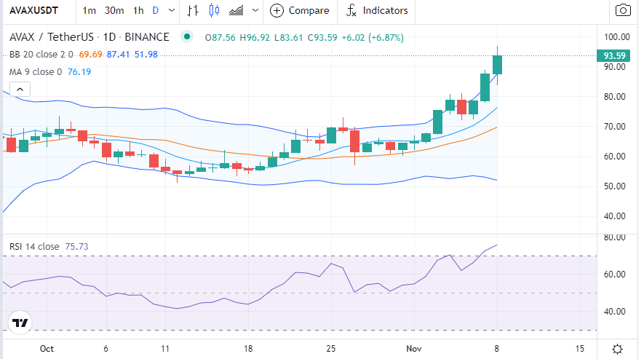The width and height of the screenshot is (644, 359).
Task: Select the RSI 14 close indicator label
Action: tap(34, 246)
